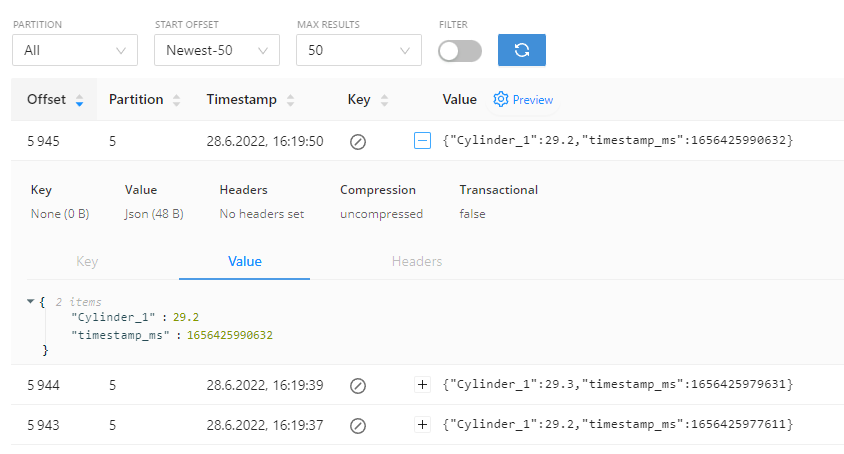
Task: Collapse the expanded message row 5 945
Action: [x=423, y=141]
